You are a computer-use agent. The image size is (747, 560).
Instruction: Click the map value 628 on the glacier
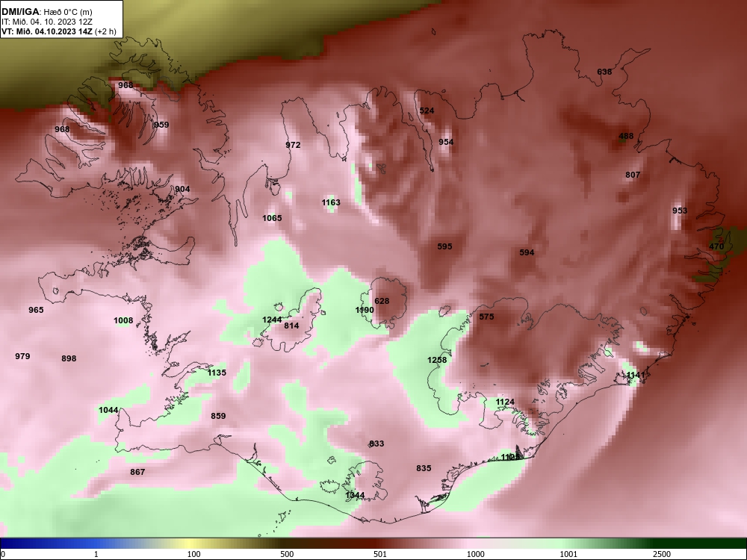click(x=382, y=301)
